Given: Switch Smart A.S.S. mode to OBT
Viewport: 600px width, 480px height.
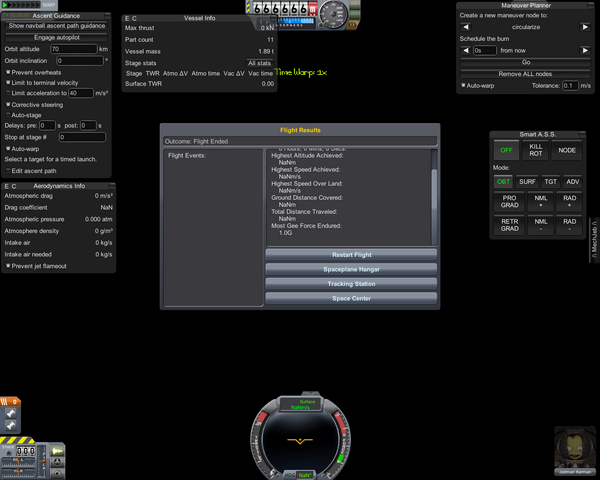Looking at the screenshot, I should coord(503,182).
